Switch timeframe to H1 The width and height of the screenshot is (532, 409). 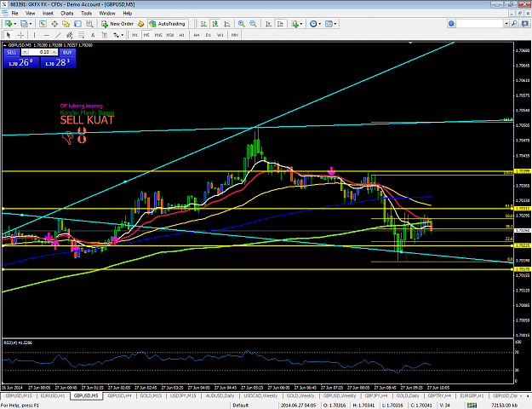click(182, 35)
